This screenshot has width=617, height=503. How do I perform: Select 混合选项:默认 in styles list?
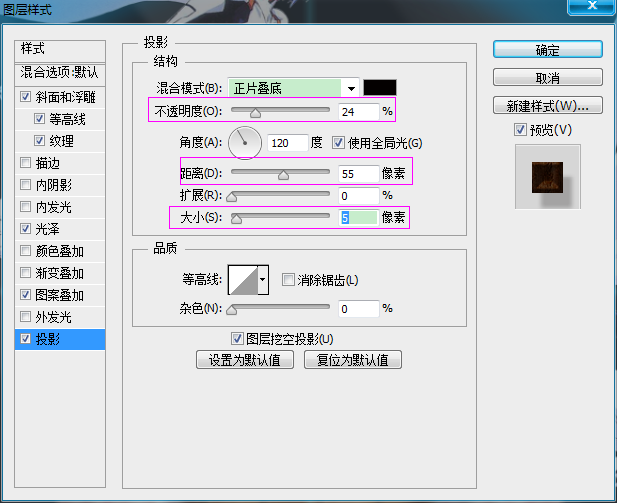60,74
